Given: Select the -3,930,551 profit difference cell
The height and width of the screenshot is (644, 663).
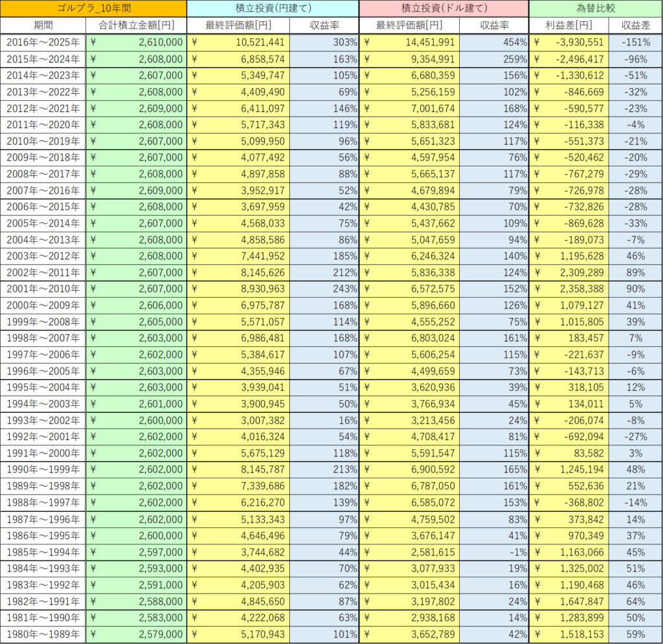Looking at the screenshot, I should click(x=569, y=42).
